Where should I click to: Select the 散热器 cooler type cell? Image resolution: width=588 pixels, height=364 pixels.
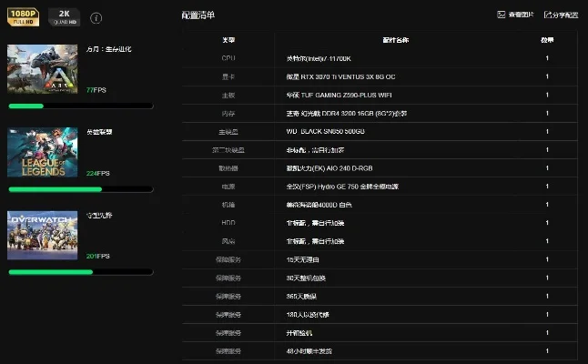click(228, 168)
